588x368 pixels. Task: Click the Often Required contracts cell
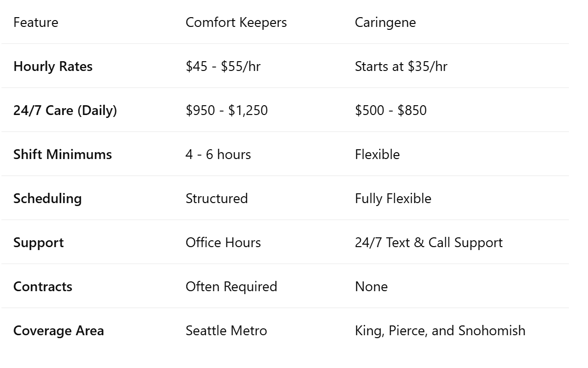coord(231,287)
